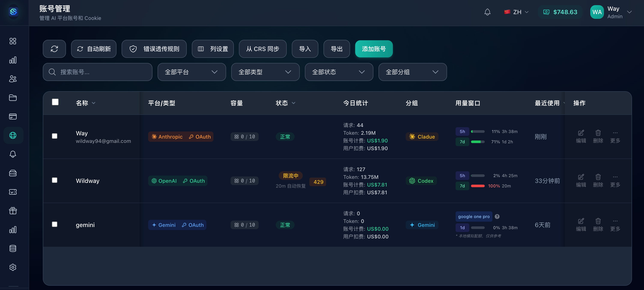This screenshot has width=644, height=290.
Task: Open the settings gear in sidebar
Action: coord(13,267)
